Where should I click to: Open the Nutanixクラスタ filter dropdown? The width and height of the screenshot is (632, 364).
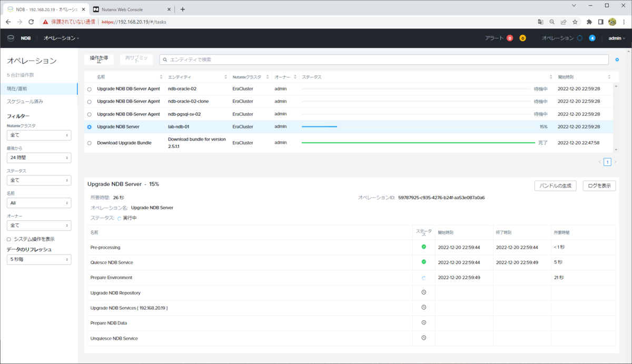point(39,135)
